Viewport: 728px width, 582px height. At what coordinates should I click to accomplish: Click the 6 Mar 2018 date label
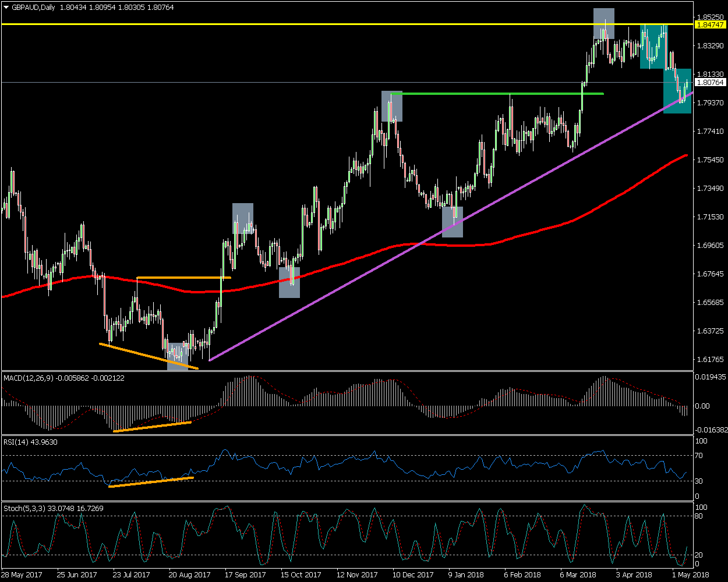(578, 574)
